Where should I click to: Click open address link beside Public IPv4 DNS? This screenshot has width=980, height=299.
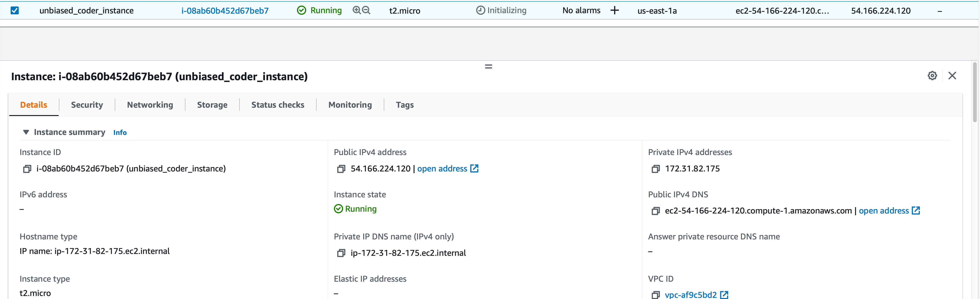click(884, 211)
